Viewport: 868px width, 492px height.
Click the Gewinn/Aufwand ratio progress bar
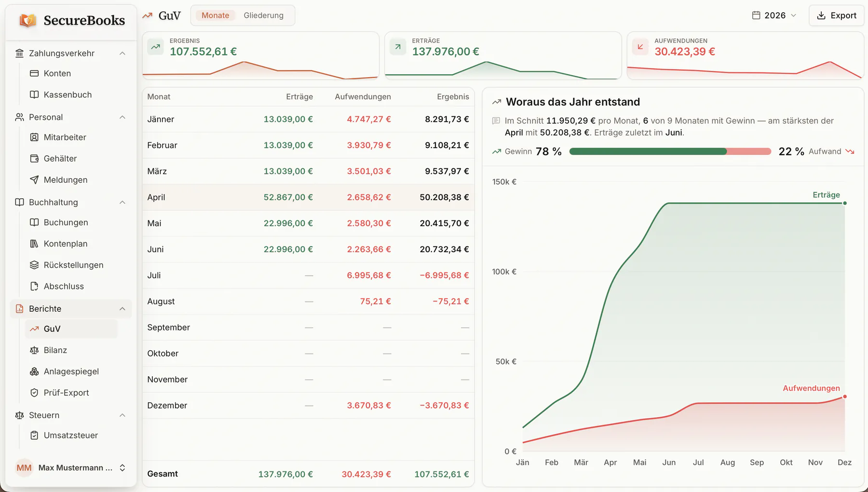670,151
